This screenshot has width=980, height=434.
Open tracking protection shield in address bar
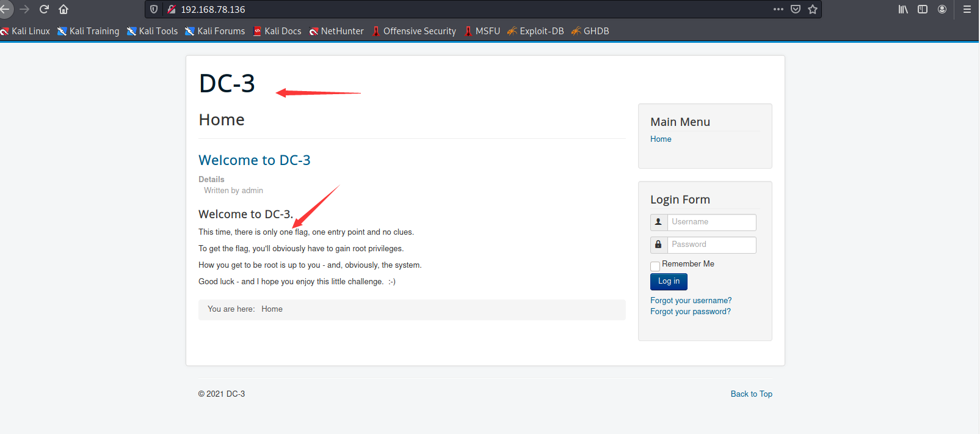coord(154,9)
